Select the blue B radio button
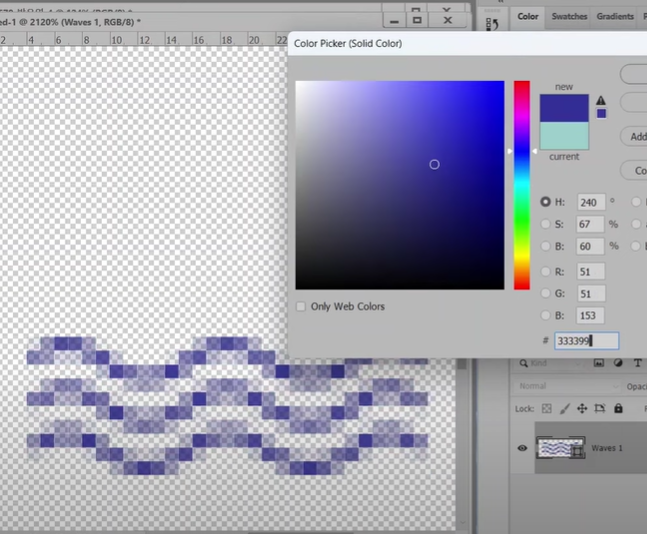647x534 pixels. (545, 316)
